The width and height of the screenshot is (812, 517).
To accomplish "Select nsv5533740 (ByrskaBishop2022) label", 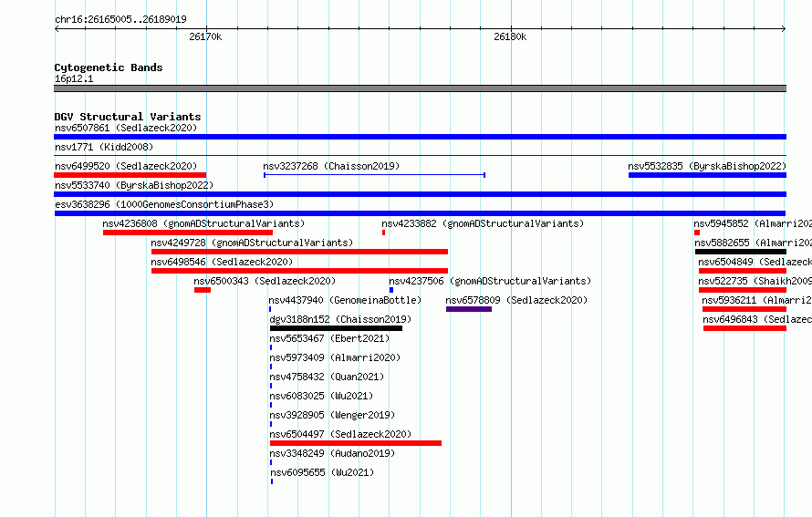I will coord(134,185).
